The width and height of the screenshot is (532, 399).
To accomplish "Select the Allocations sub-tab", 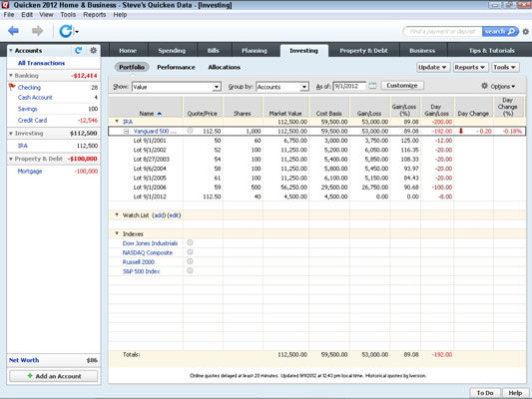I will pyautogui.click(x=225, y=67).
